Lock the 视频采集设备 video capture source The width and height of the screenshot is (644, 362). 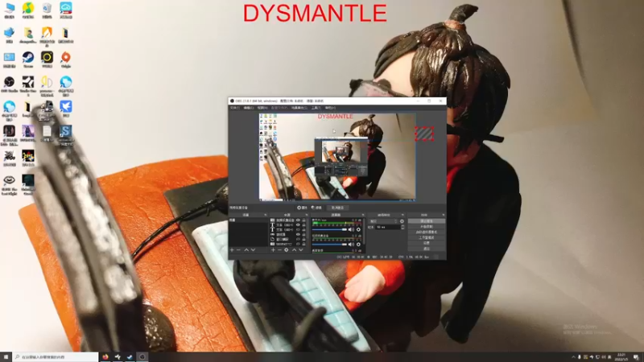click(304, 220)
